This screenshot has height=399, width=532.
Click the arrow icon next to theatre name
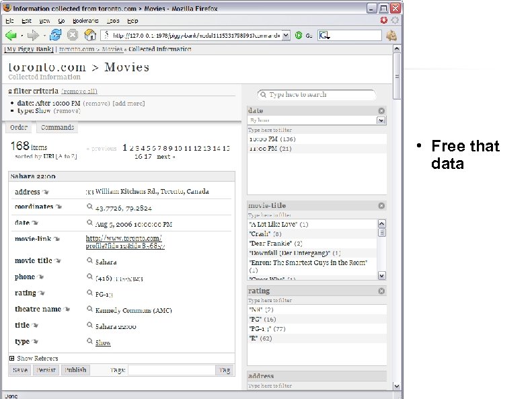click(67, 309)
